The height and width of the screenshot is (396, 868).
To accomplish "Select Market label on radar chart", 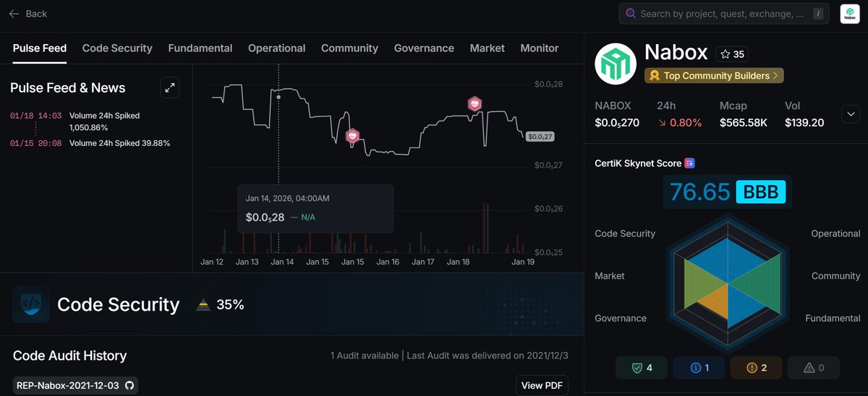I will pyautogui.click(x=610, y=276).
